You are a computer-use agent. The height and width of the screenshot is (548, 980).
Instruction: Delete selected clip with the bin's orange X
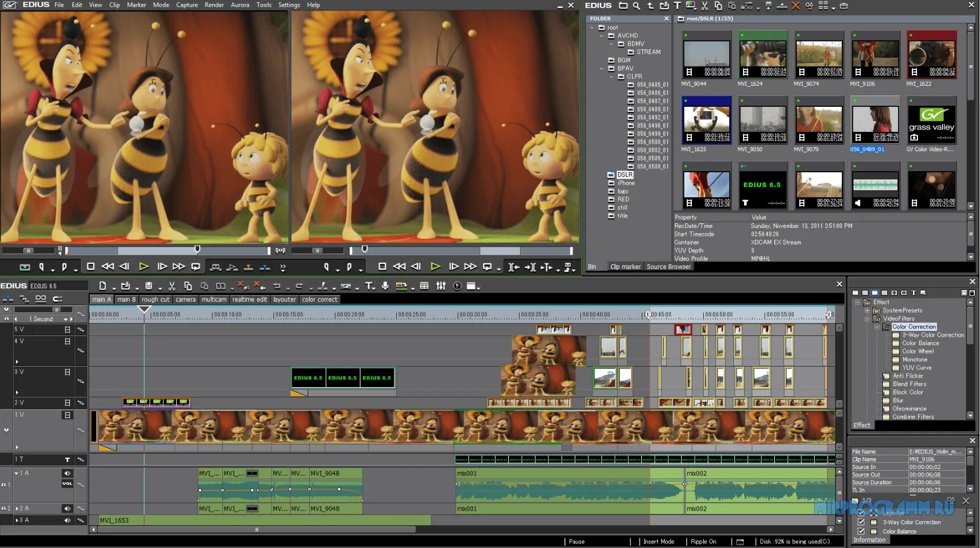[795, 6]
